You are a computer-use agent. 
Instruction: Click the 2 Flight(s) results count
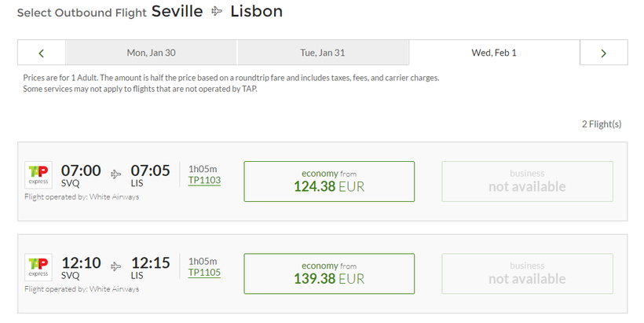coord(602,124)
